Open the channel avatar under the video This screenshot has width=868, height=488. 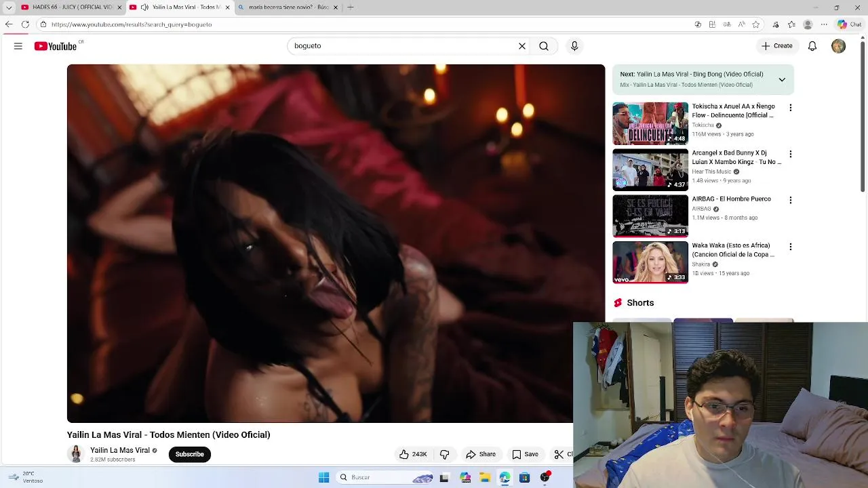pyautogui.click(x=76, y=454)
